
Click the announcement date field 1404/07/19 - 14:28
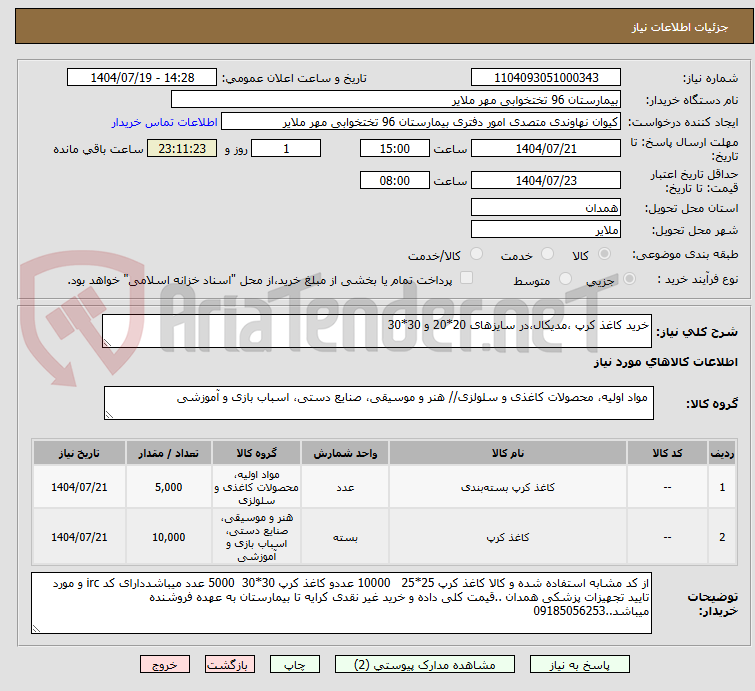click(142, 78)
